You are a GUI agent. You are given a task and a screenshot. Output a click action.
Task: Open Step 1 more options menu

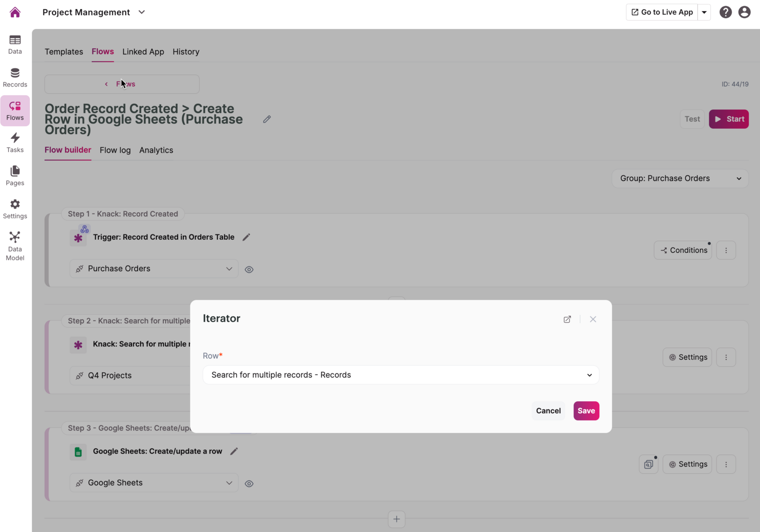pos(726,250)
